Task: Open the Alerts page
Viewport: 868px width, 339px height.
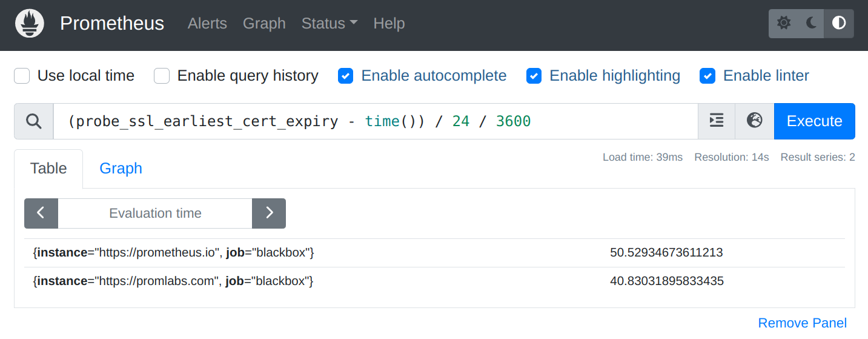Action: tap(207, 24)
